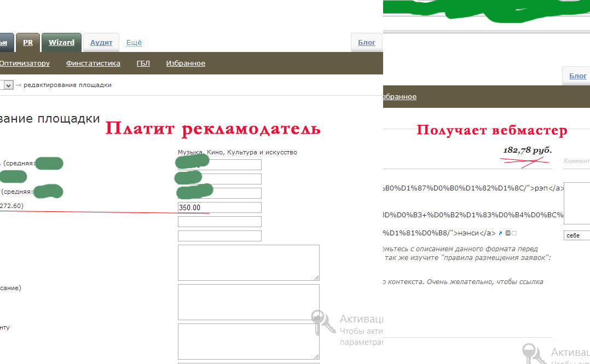The height and width of the screenshot is (364, 590).
Task: Focus the comment text area above себе
Action: pos(577,203)
